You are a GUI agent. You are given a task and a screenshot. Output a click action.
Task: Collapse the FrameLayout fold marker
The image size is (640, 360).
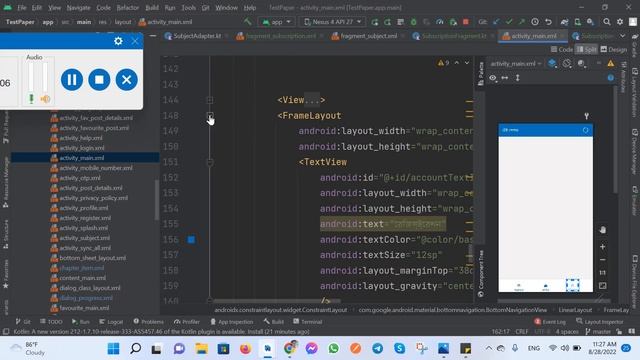click(210, 116)
